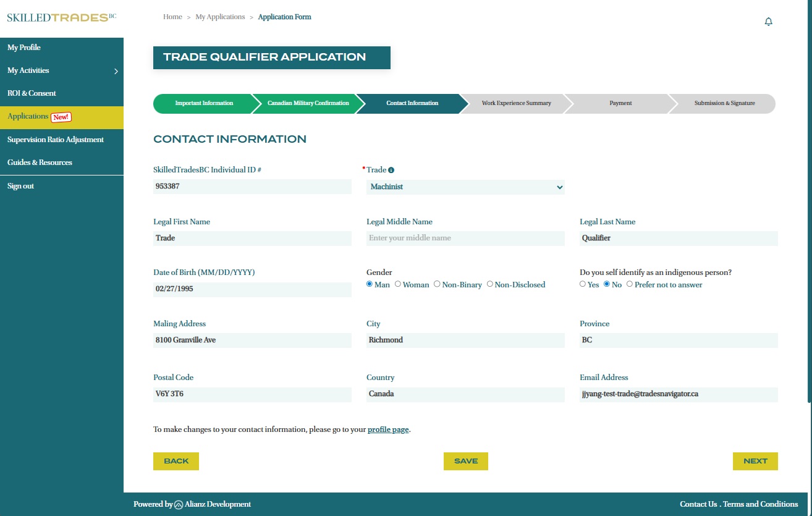Click the SkilledTradesBC logo
The image size is (812, 516).
61,17
